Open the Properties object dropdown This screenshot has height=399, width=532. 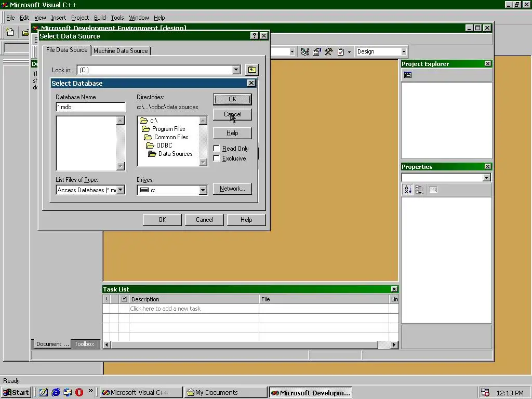click(486, 178)
